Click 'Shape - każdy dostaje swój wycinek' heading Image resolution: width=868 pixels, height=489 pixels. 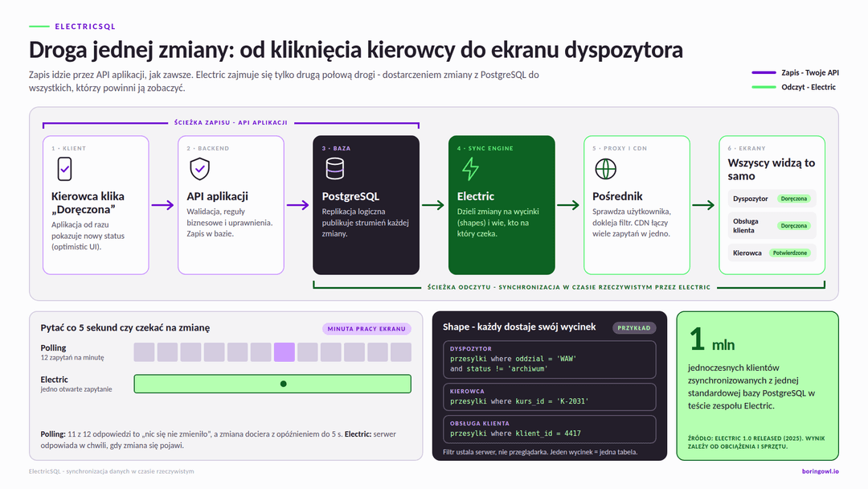[x=519, y=327]
